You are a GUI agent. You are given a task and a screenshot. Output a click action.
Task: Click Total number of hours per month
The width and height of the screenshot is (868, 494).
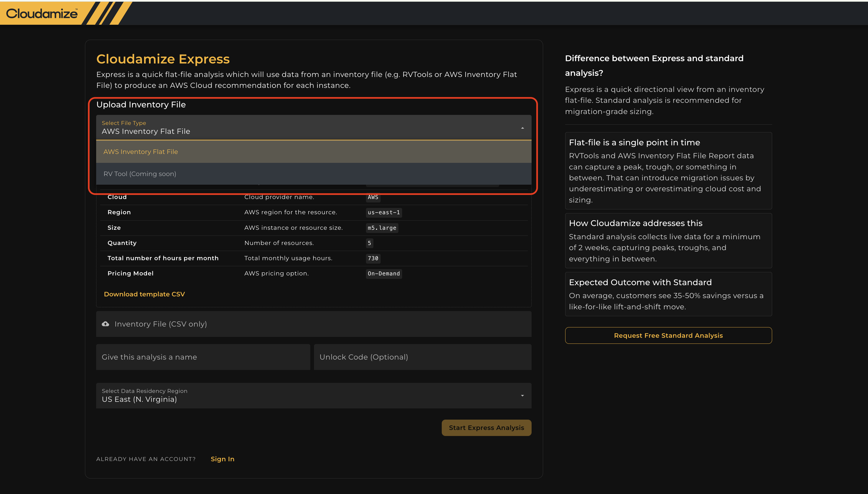[163, 258]
